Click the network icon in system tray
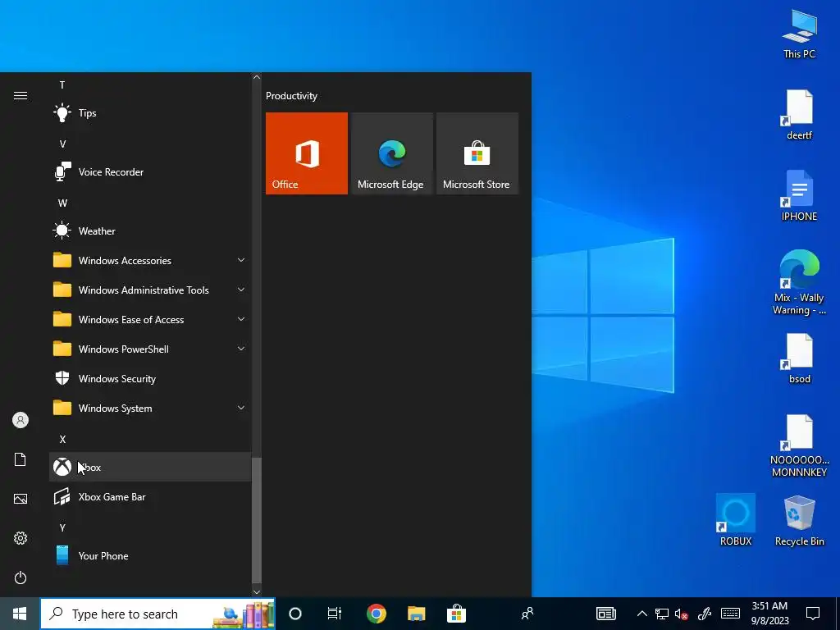 tap(662, 614)
